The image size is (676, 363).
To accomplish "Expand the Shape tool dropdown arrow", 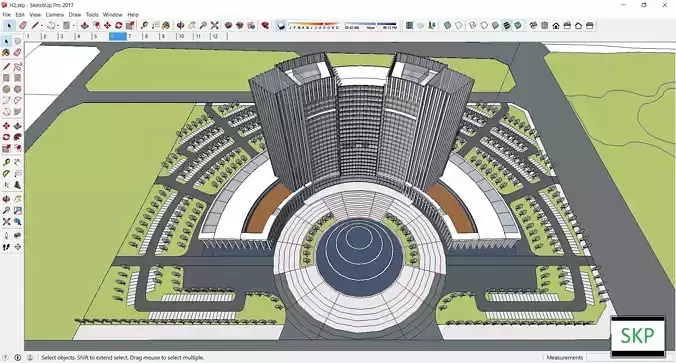I will coord(74,26).
